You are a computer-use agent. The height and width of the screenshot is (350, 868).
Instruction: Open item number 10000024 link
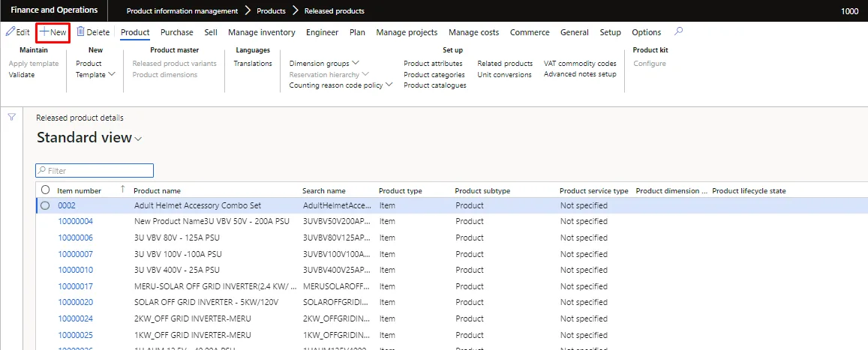[x=75, y=319]
